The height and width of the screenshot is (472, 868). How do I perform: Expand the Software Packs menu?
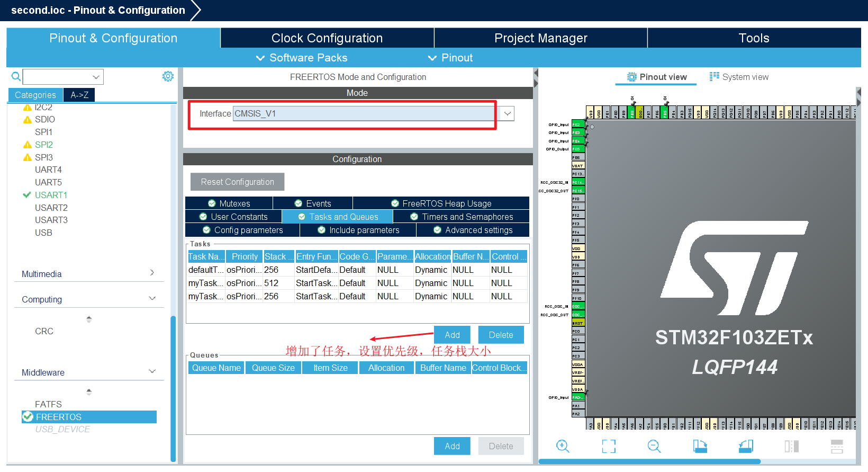302,58
